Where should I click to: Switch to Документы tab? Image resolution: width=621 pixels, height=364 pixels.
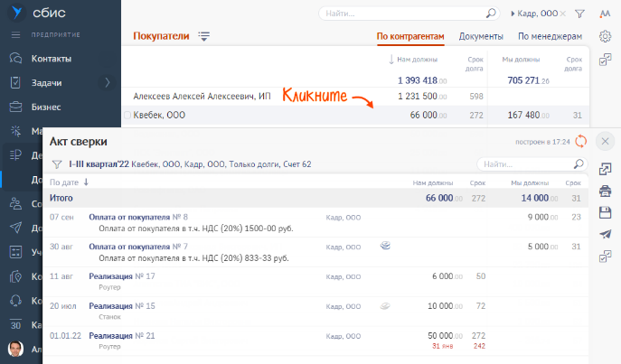point(481,36)
